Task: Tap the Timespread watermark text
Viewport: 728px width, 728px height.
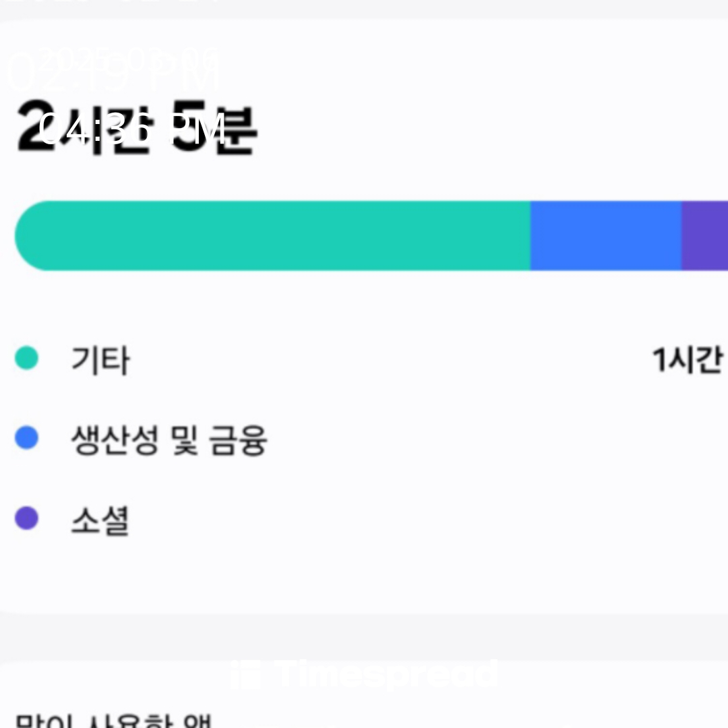Action: tap(386, 675)
